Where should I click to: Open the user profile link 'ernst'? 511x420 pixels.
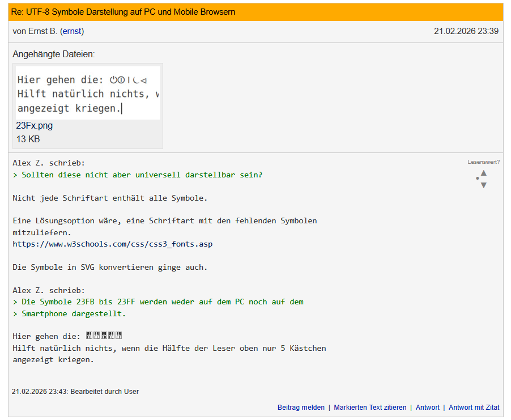tap(72, 31)
